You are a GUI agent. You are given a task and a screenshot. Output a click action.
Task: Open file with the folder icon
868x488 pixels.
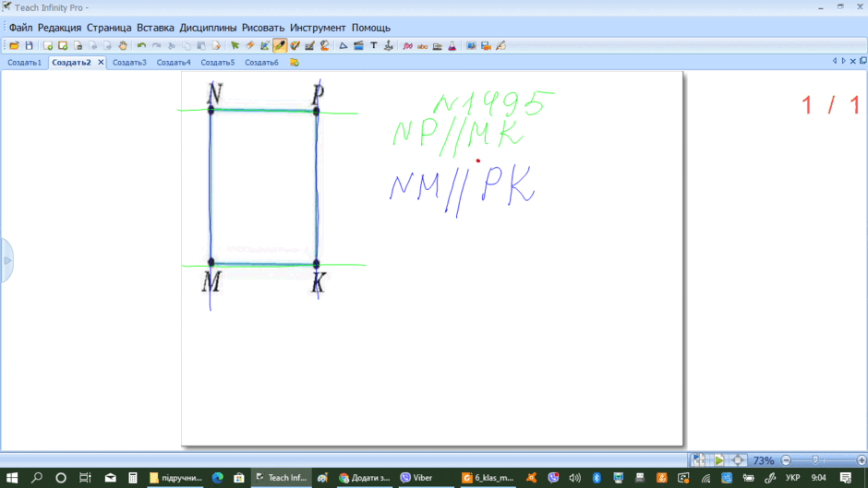coord(15,46)
